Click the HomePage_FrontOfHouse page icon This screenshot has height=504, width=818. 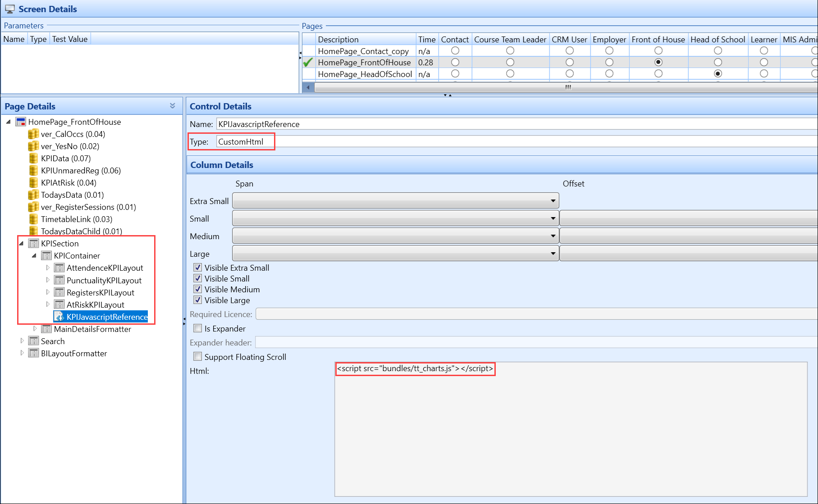click(x=21, y=122)
